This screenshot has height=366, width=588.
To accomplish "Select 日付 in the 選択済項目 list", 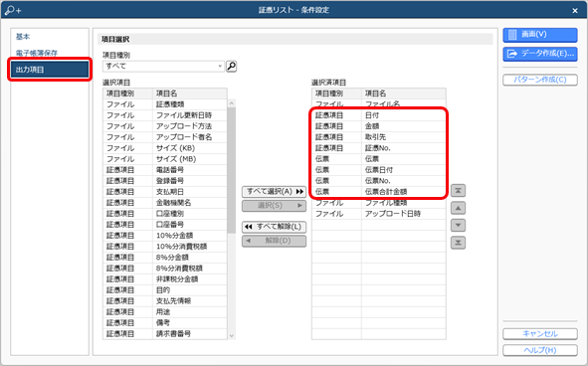I will point(379,115).
